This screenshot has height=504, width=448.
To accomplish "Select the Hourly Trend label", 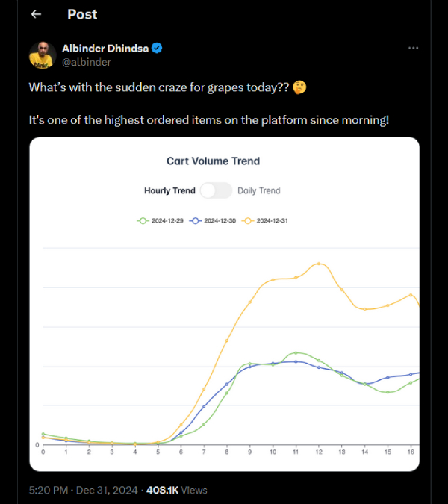I will tap(169, 190).
